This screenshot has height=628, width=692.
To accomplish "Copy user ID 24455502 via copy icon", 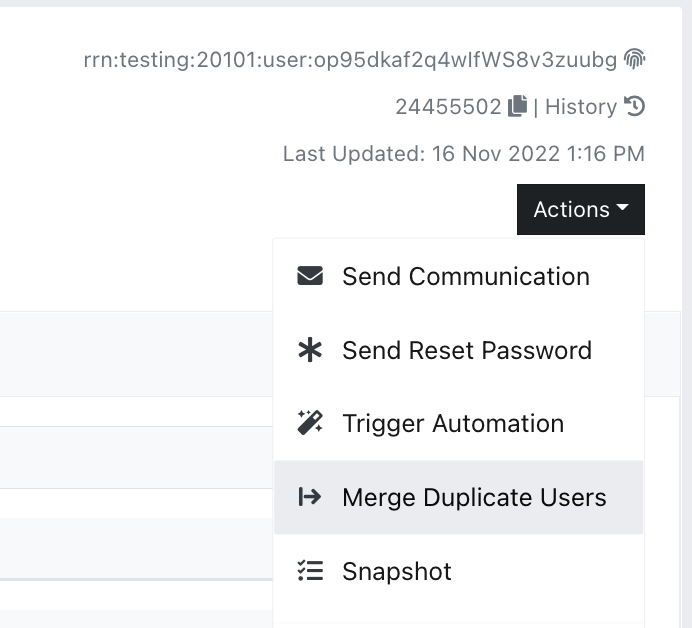I will (x=517, y=106).
